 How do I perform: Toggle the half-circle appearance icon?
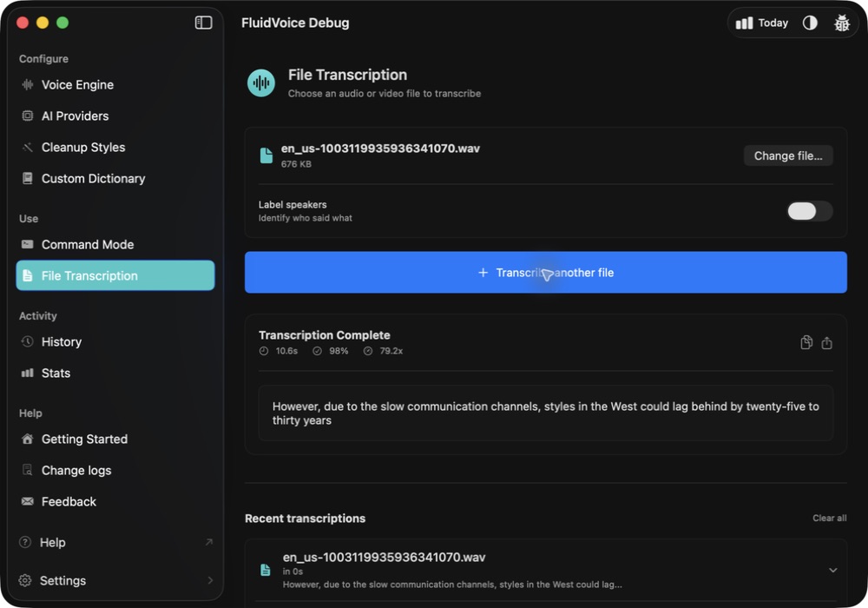810,23
